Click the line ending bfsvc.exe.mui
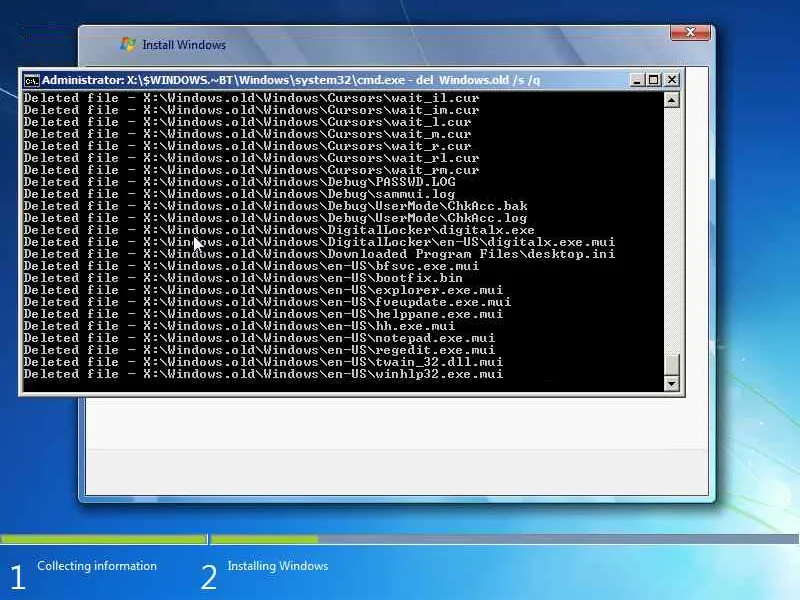The width and height of the screenshot is (800, 600). point(252,266)
